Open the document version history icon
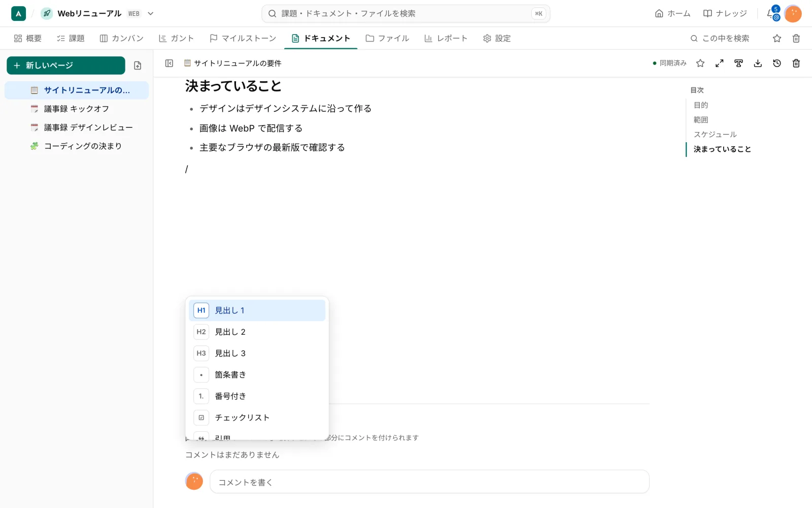The width and height of the screenshot is (812, 508). [x=777, y=63]
